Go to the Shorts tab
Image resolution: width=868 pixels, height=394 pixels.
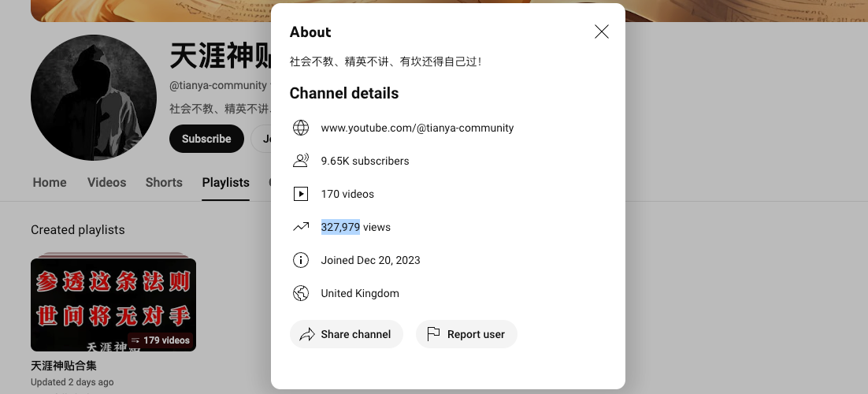click(x=164, y=182)
